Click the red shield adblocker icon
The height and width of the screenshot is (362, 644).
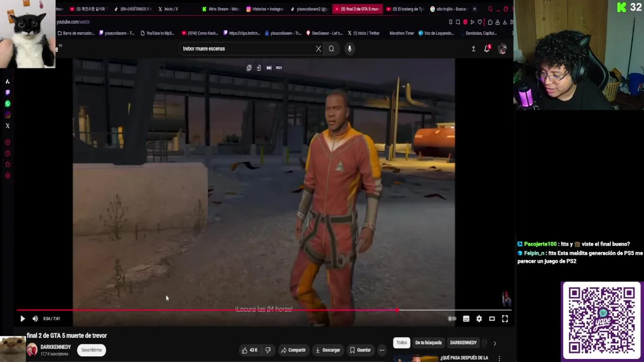coord(465,22)
